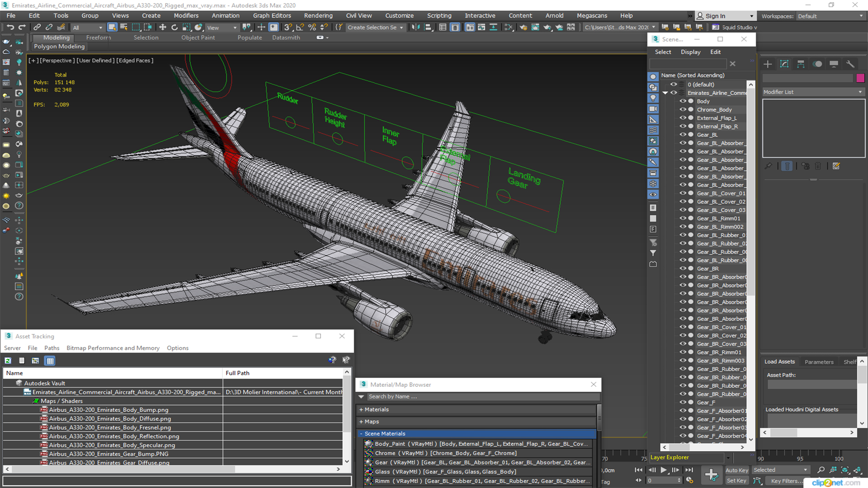The height and width of the screenshot is (488, 868).
Task: Expand the Materials group in Material Browser
Action: click(361, 410)
